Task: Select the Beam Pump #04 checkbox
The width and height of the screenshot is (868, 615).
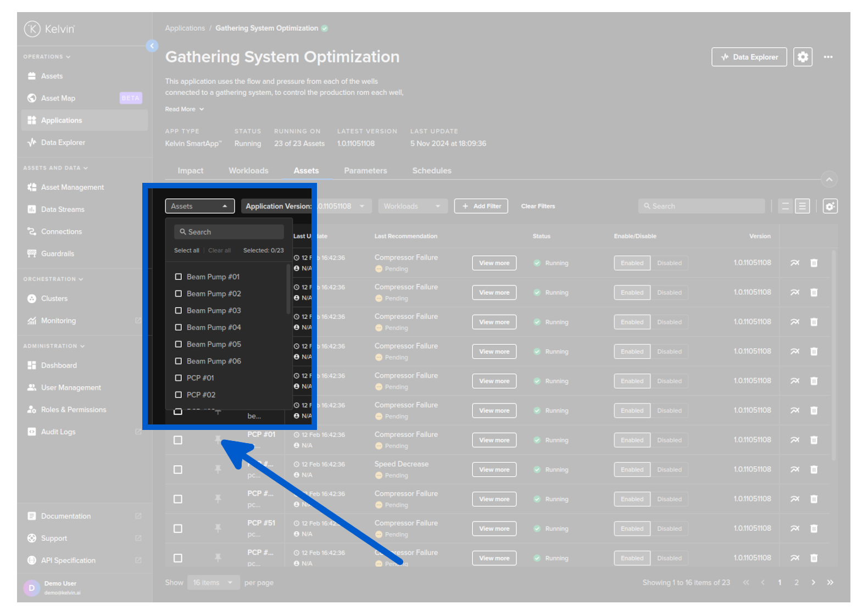Action: pos(178,327)
